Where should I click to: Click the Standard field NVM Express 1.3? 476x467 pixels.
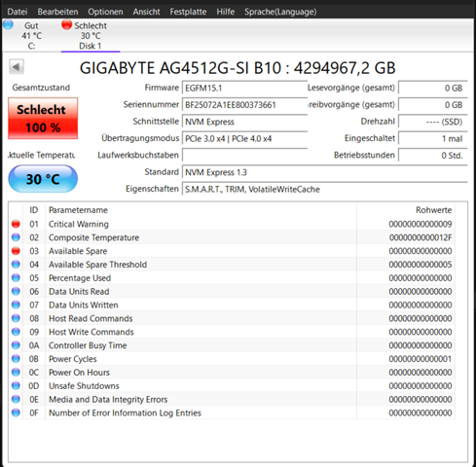[x=325, y=172]
